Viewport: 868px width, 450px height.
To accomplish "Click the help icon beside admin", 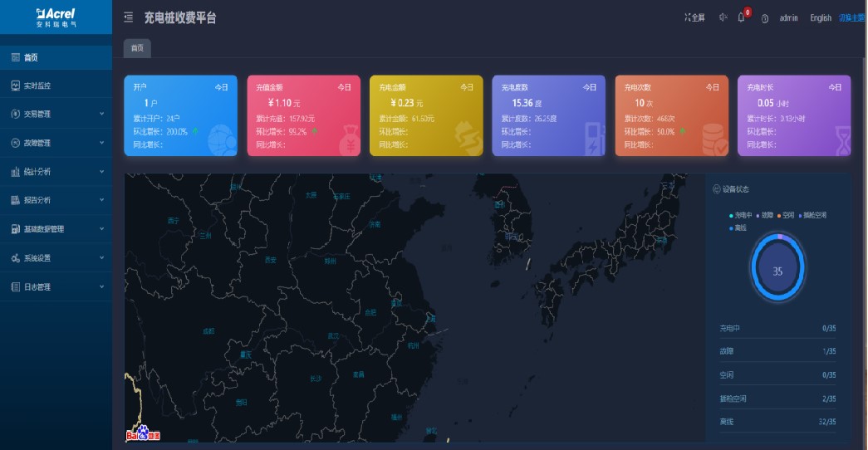I will [x=764, y=18].
